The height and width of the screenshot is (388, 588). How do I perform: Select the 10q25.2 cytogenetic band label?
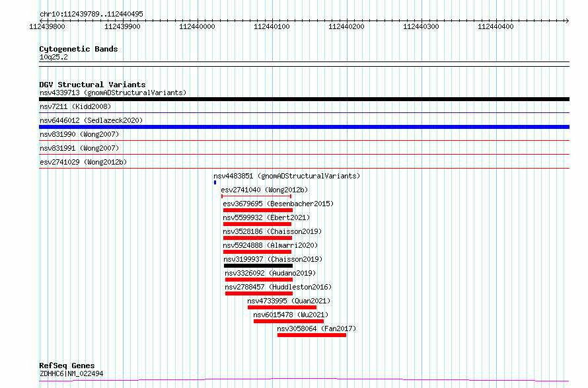[54, 57]
